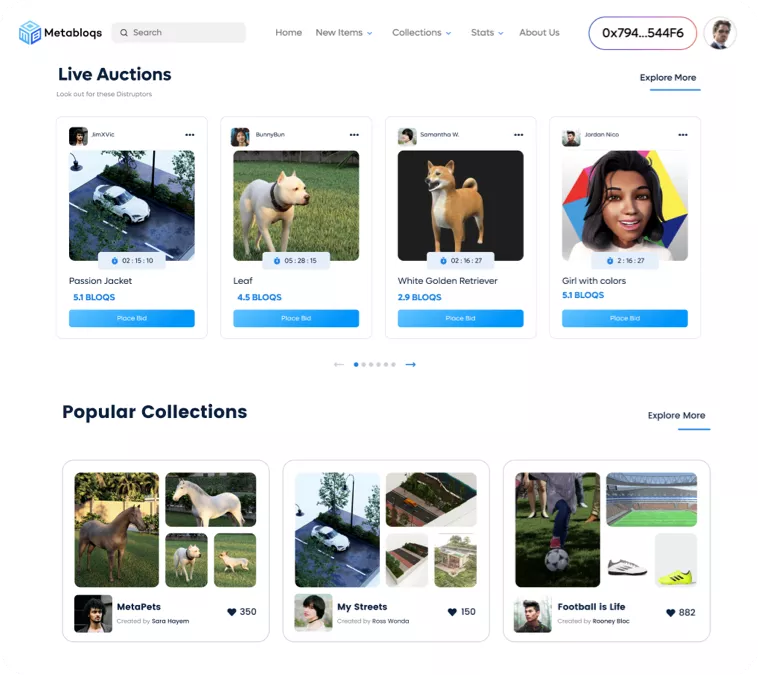Image resolution: width=758 pixels, height=675 pixels.
Task: Expand the Stats dropdown menu
Action: 487,33
